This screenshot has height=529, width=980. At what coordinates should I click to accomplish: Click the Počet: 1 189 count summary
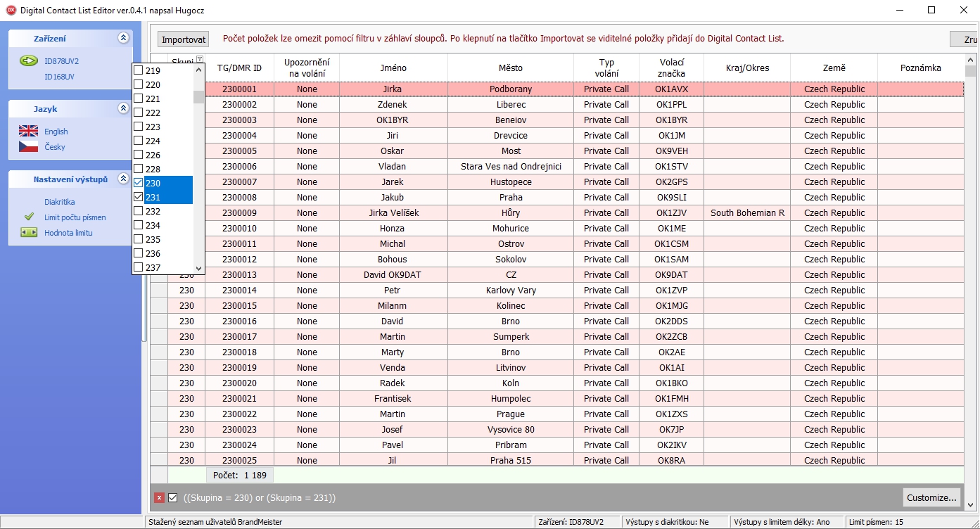(240, 476)
